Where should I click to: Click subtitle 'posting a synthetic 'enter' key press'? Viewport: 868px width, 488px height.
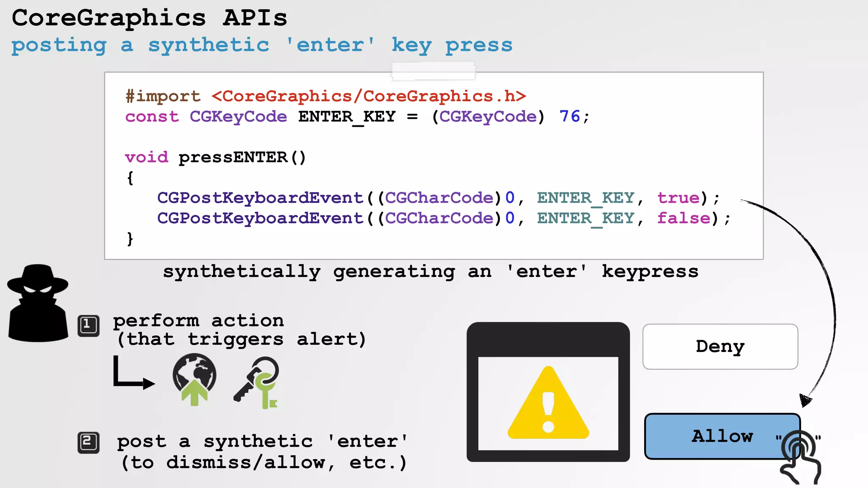tap(262, 45)
